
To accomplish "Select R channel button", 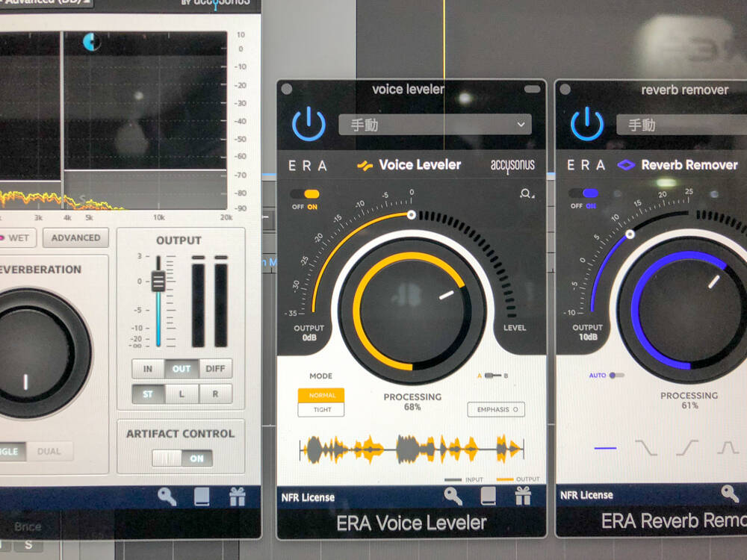I will [215, 394].
